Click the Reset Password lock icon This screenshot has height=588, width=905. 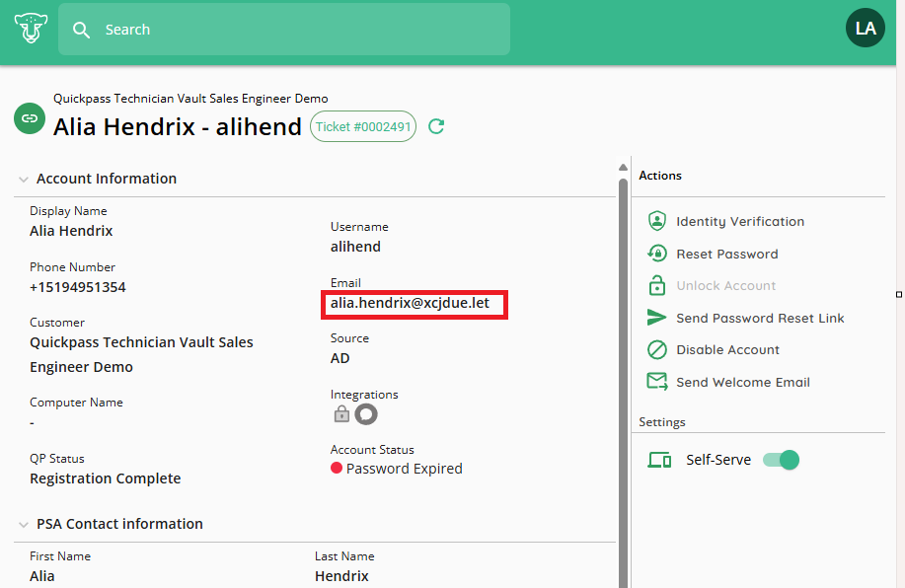tap(657, 254)
